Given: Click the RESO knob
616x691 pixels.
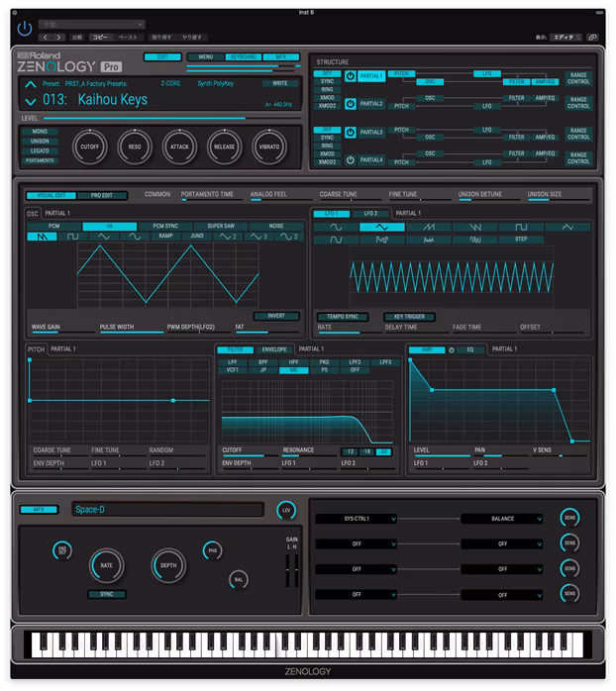Looking at the screenshot, I should click(x=135, y=147).
